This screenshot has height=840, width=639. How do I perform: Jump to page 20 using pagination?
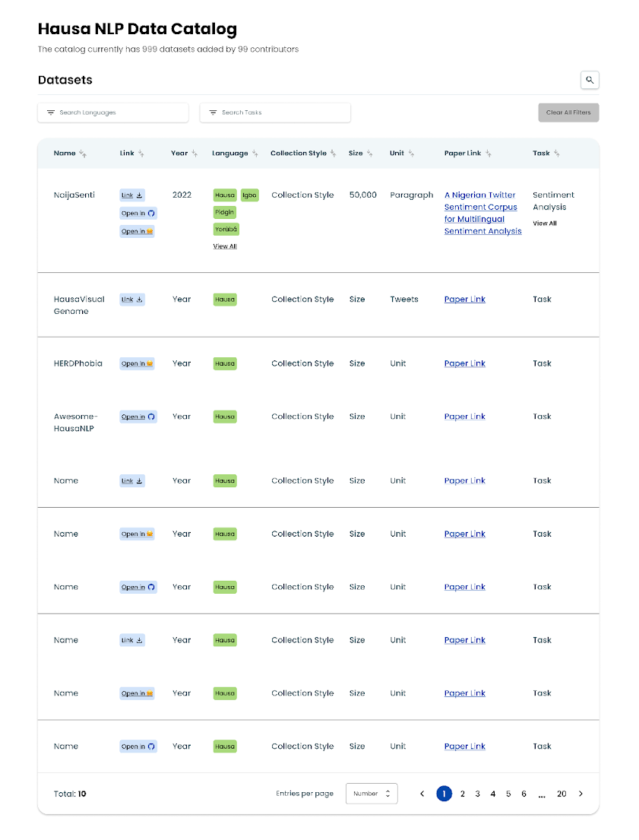pos(561,793)
